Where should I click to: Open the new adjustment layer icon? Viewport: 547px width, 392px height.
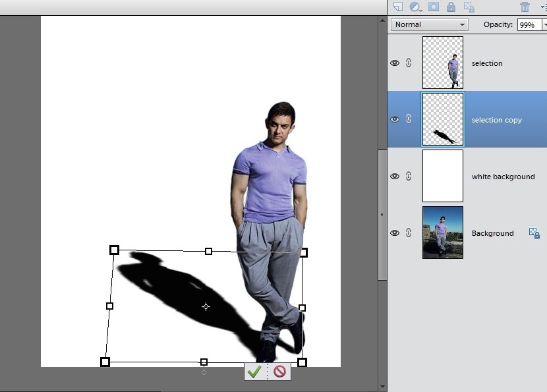(x=415, y=7)
